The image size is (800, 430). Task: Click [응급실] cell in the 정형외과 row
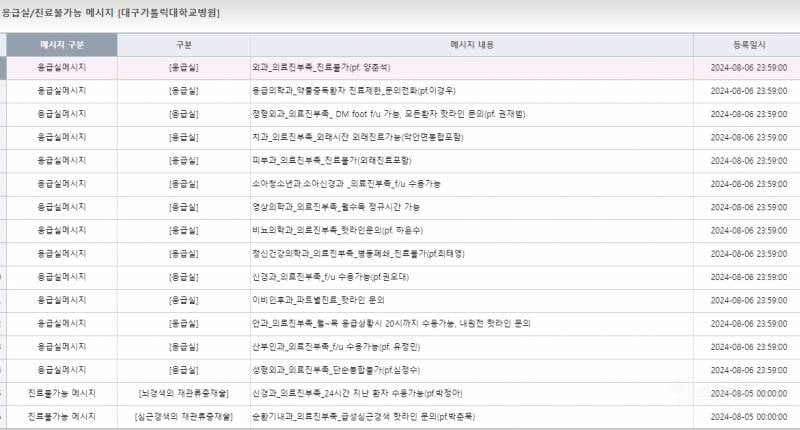point(184,114)
